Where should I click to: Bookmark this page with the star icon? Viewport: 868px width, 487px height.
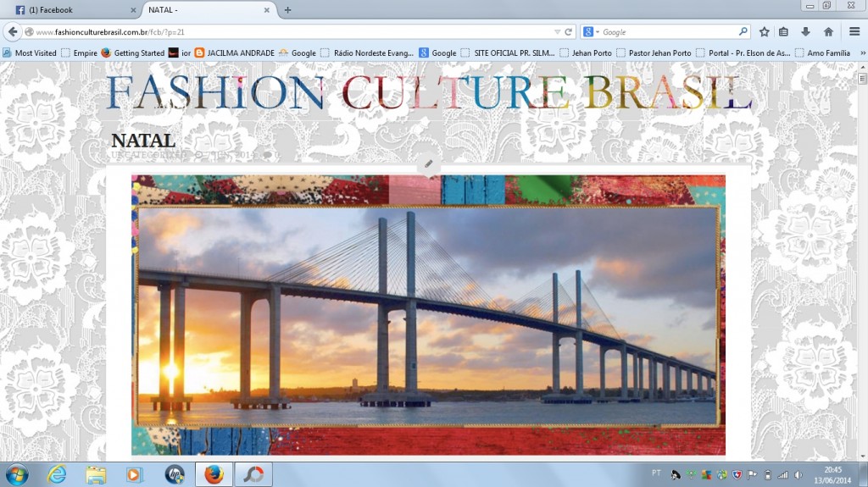coord(764,31)
